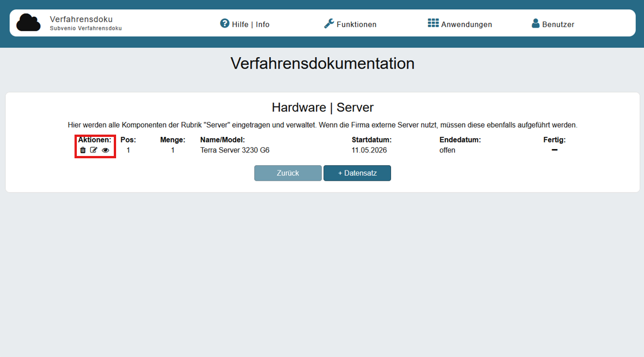
Task: Click the wrench icon next to Funktionen
Action: 329,24
